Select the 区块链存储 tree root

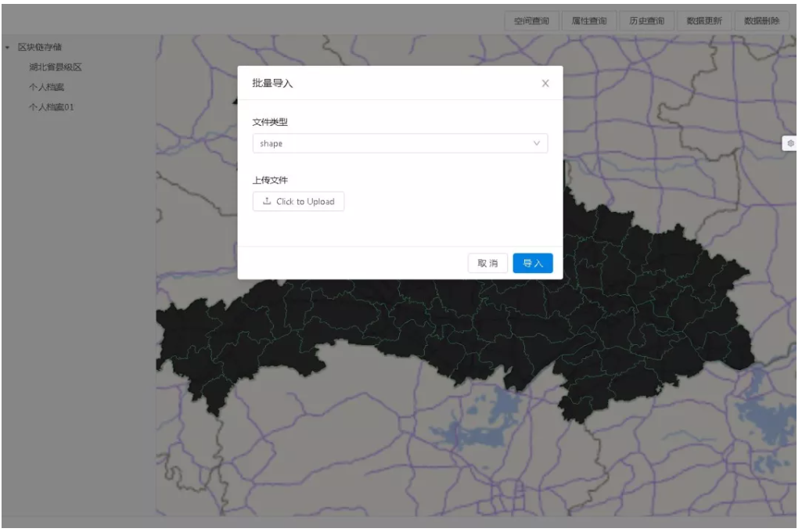pos(40,47)
